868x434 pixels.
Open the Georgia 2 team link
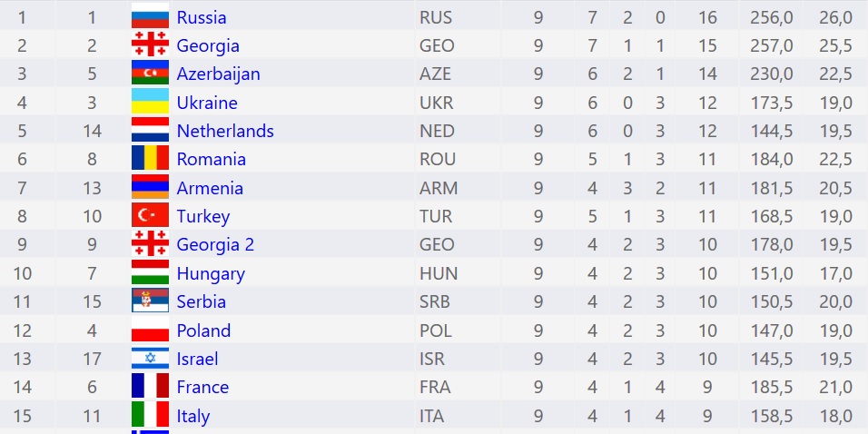tap(215, 244)
